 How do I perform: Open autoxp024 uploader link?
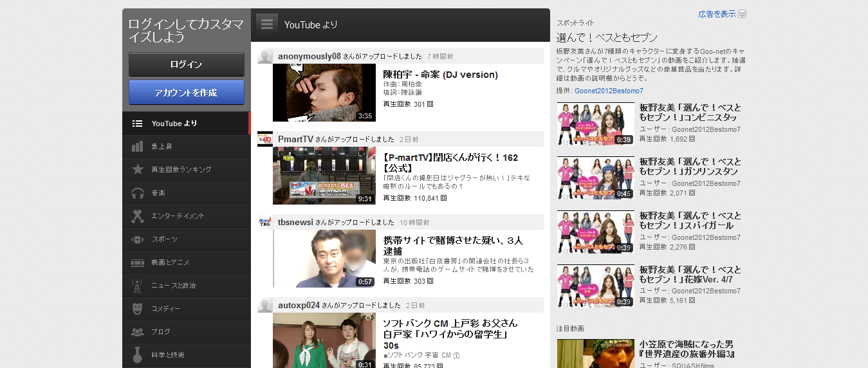click(x=299, y=306)
